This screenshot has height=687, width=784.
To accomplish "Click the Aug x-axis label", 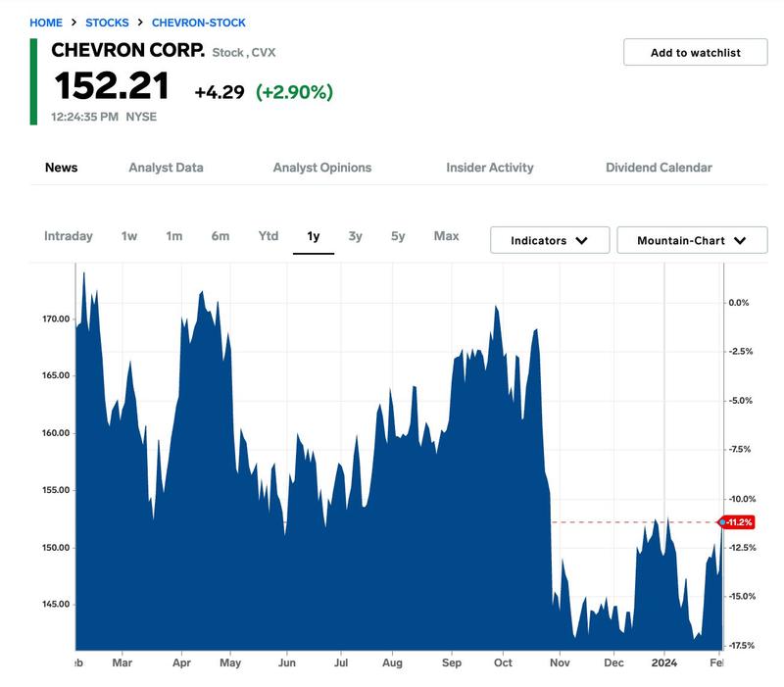I will point(392,662).
